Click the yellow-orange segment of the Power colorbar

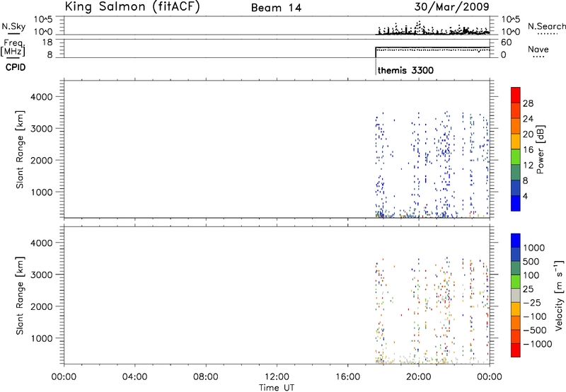(516, 142)
